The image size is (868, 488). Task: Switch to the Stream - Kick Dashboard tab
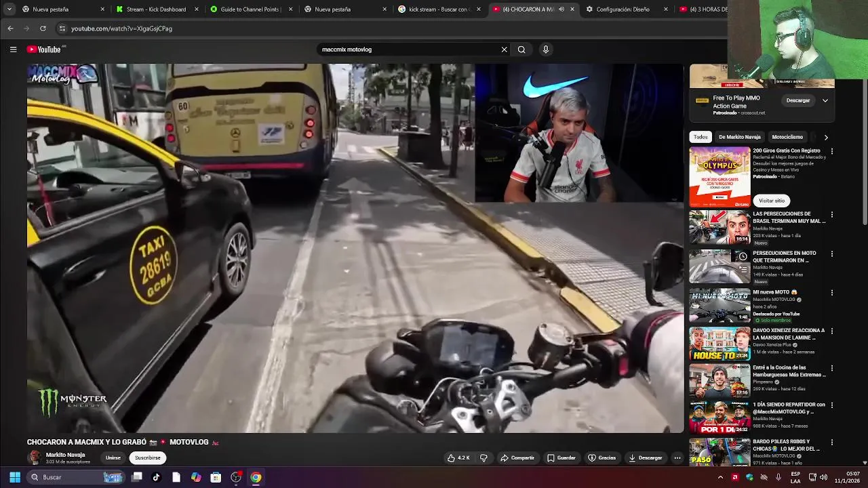156,9
